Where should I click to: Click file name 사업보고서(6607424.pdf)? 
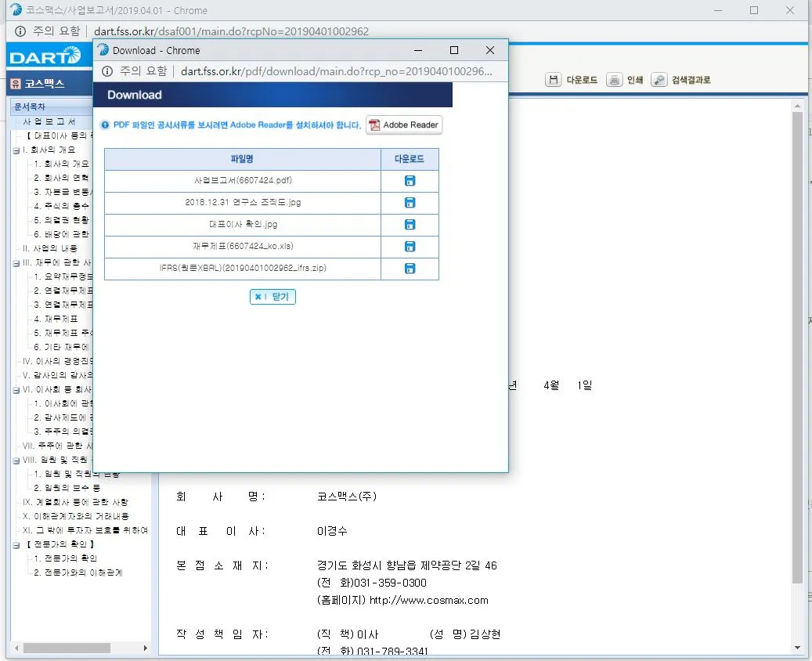pyautogui.click(x=243, y=180)
